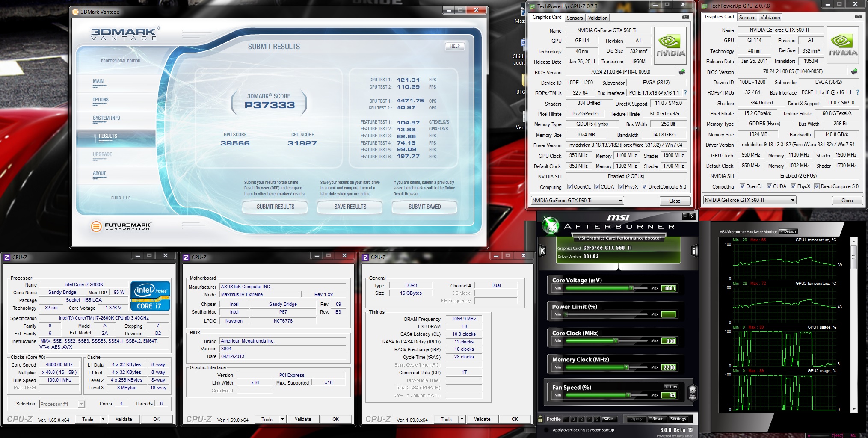
Task: Click the Futuremark Corporation logo in 3DMark
Action: tap(121, 226)
